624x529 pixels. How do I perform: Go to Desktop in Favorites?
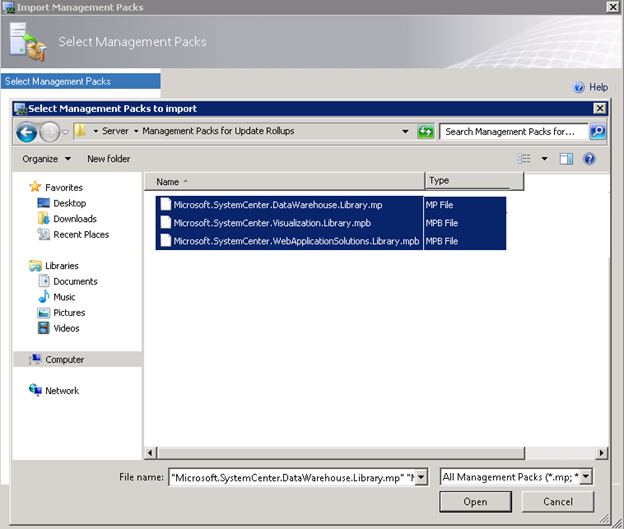tap(70, 203)
